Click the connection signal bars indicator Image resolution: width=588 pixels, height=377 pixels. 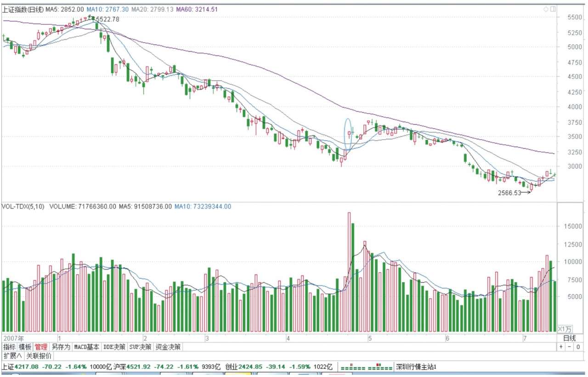[x=366, y=367]
